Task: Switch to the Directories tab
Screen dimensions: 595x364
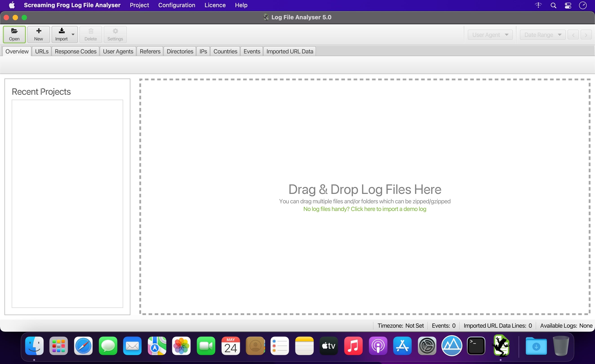Action: coord(180,51)
